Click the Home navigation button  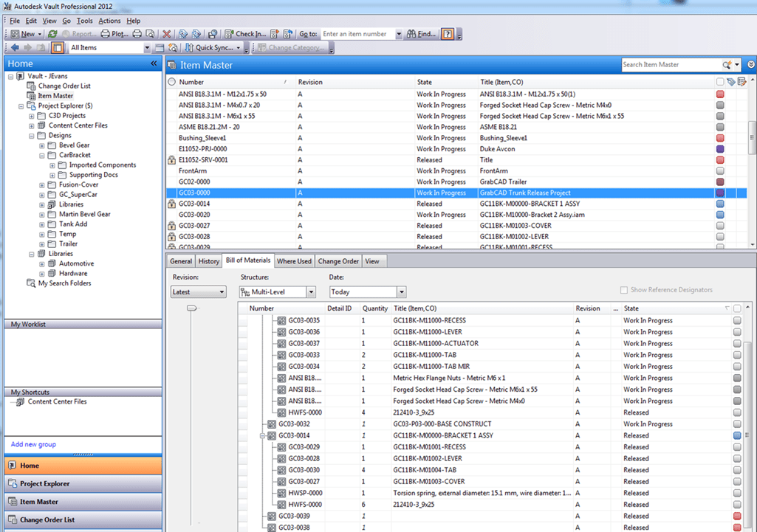tap(83, 466)
